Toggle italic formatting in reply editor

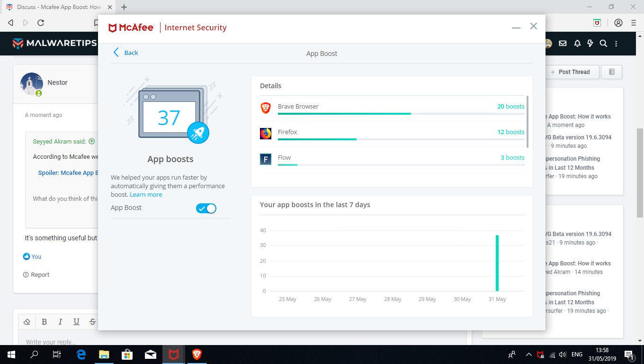[60, 322]
